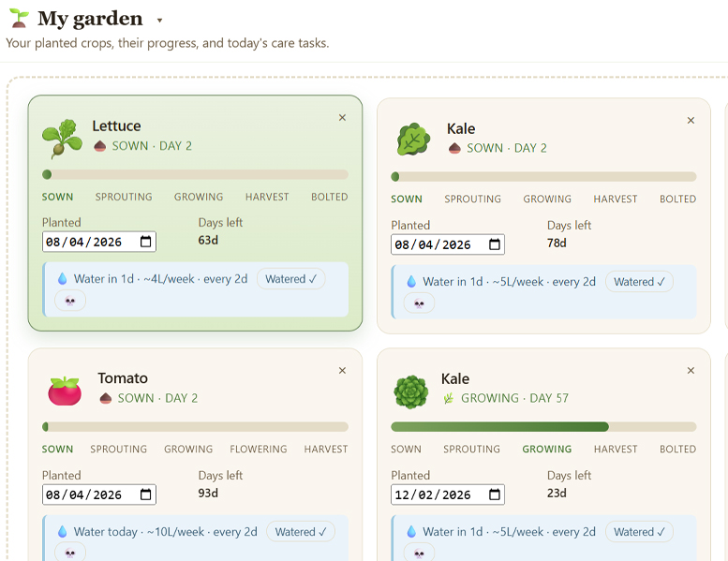Click the skull icon on the Tomato card

(x=70, y=553)
